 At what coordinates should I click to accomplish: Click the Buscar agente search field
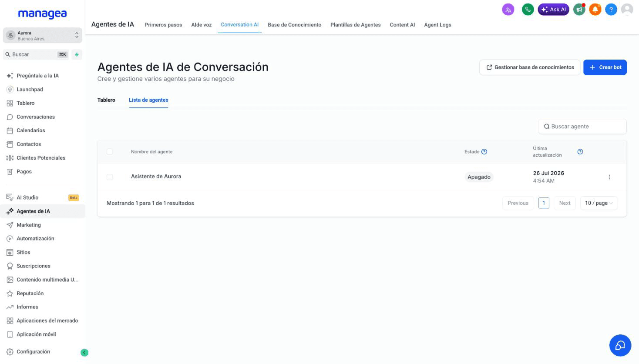pos(582,127)
